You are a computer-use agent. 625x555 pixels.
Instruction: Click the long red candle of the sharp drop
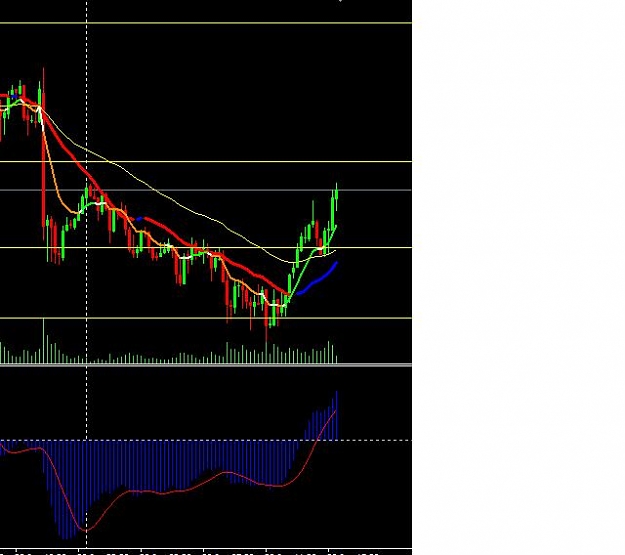click(43, 159)
